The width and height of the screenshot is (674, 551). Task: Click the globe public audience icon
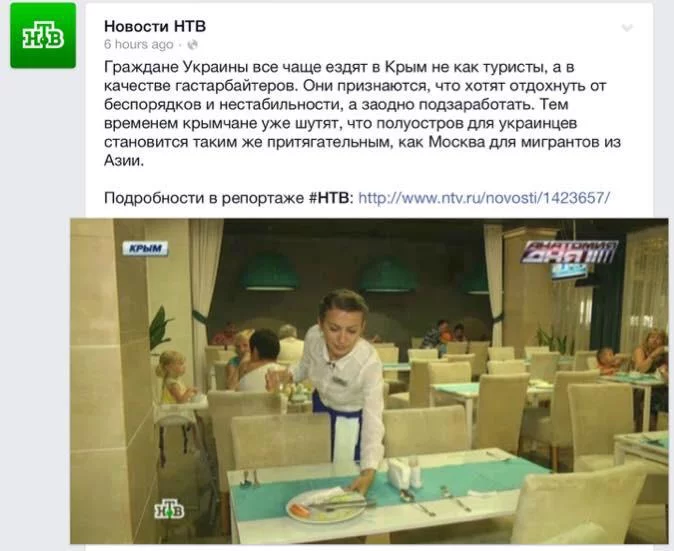tap(193, 44)
